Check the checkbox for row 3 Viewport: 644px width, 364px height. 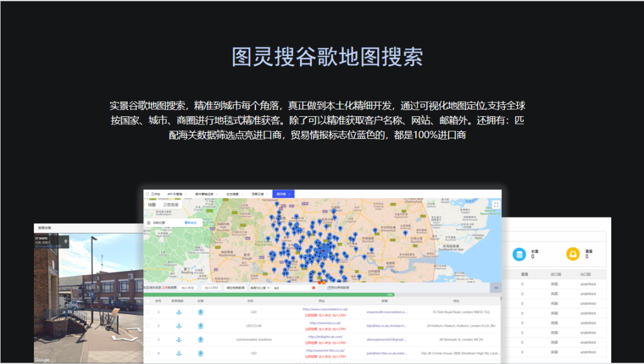point(148,339)
